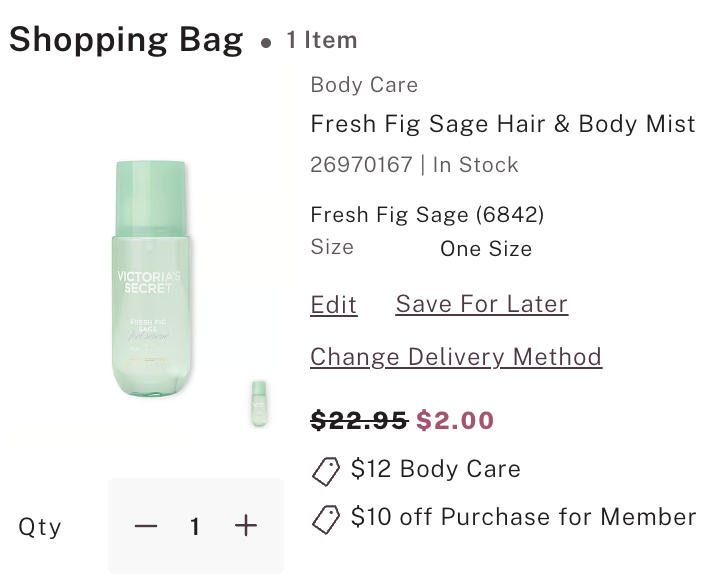Click the Shopping Bag heading
Screen dimensions: 714x587
tap(126, 40)
